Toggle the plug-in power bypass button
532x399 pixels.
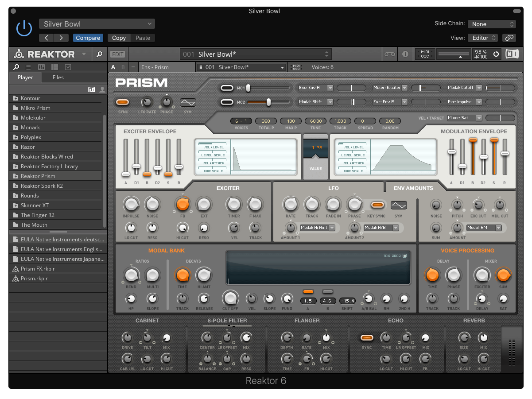(24, 28)
